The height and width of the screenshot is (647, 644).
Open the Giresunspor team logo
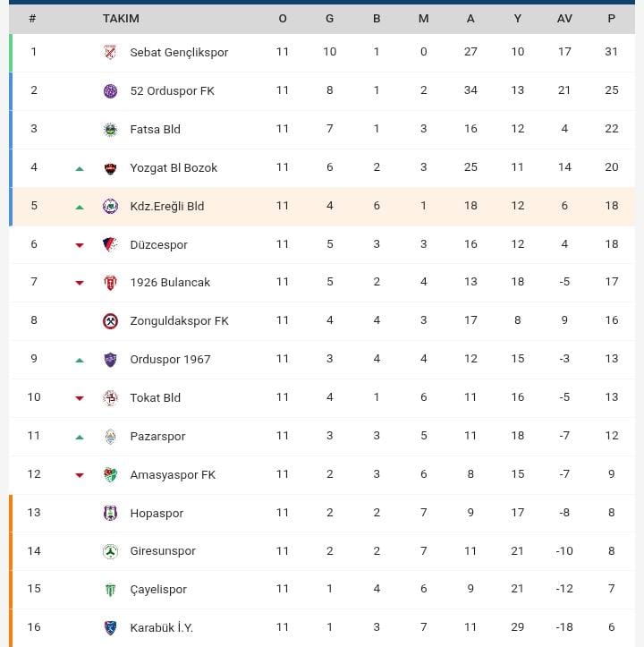coord(110,551)
